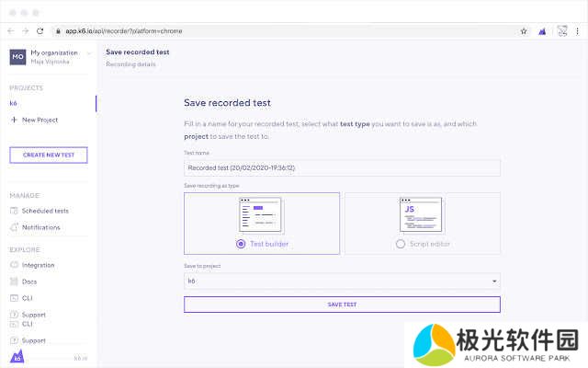Click the k6 browser extension icon
This screenshot has height=368, width=588.
click(542, 30)
